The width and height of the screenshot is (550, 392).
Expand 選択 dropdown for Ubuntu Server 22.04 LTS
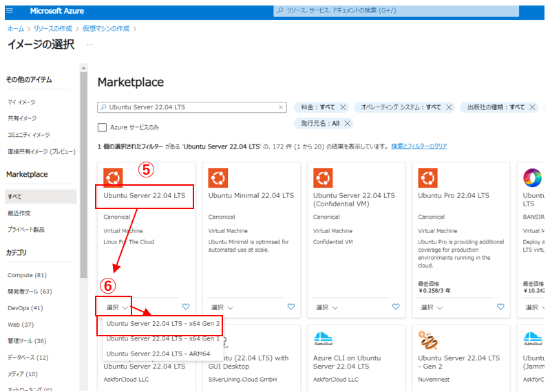117,307
